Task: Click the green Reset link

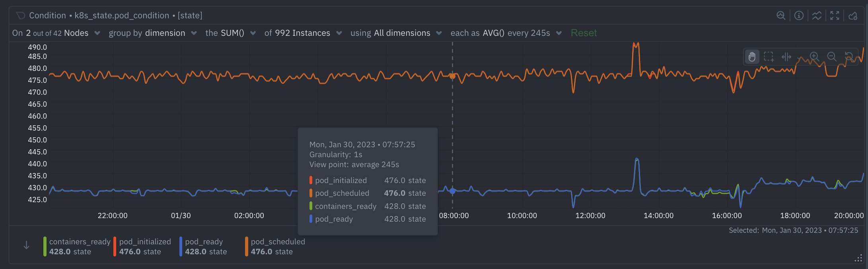Action: (584, 33)
